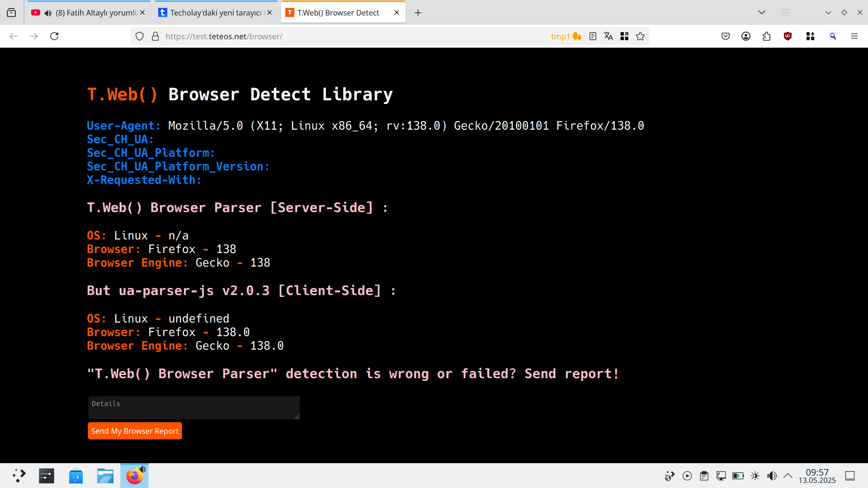Open the Extensions puzzle-piece menu
The image size is (868, 488).
click(766, 36)
